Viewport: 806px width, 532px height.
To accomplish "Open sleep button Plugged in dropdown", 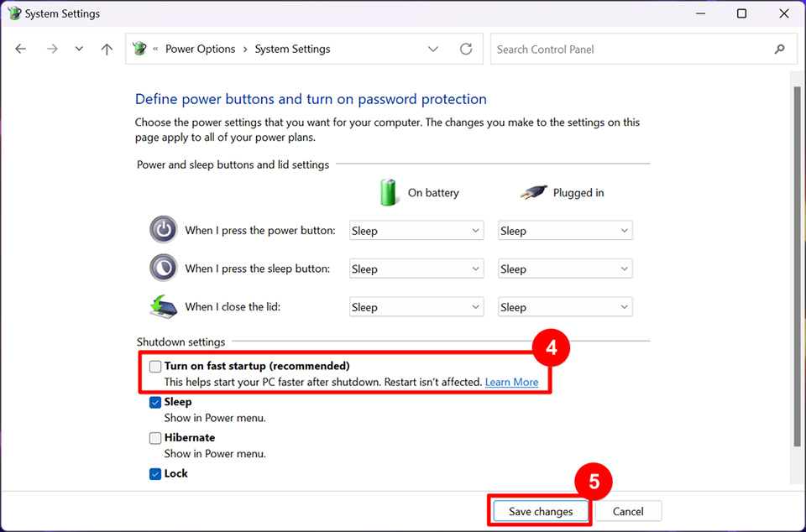I will 565,269.
